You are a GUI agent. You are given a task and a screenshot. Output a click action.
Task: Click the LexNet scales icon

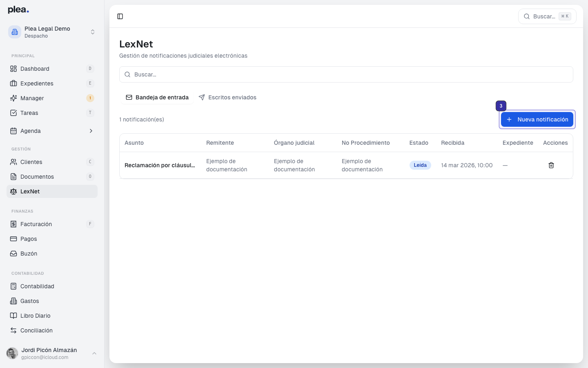(13, 191)
